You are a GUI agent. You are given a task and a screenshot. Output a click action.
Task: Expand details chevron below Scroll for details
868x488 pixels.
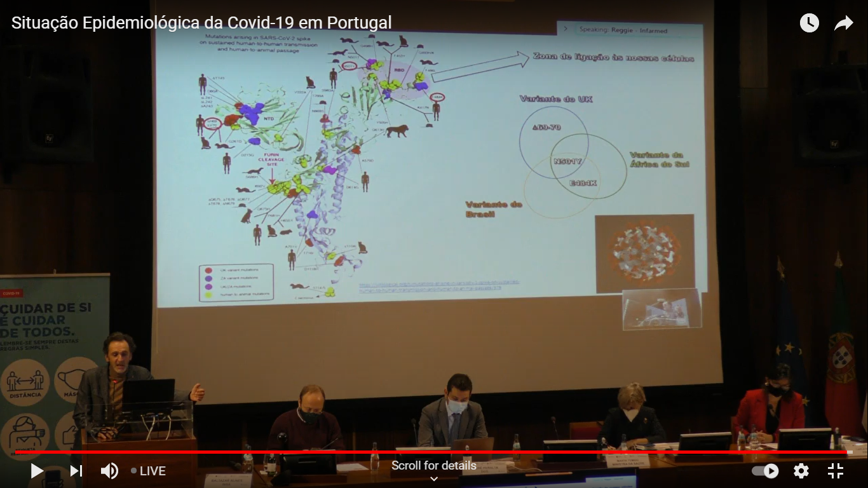click(x=434, y=479)
